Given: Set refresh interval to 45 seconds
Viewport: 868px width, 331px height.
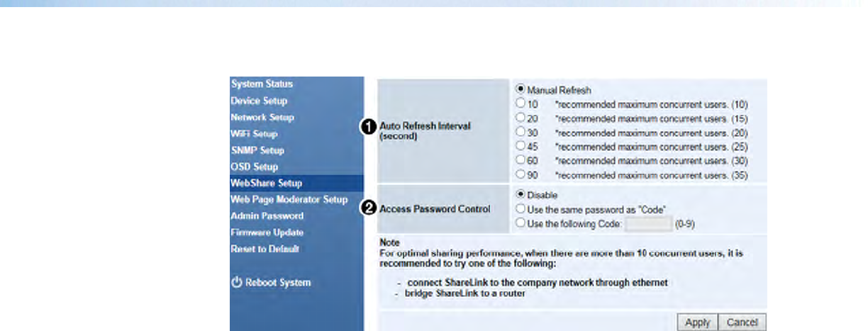Looking at the screenshot, I should tap(521, 146).
